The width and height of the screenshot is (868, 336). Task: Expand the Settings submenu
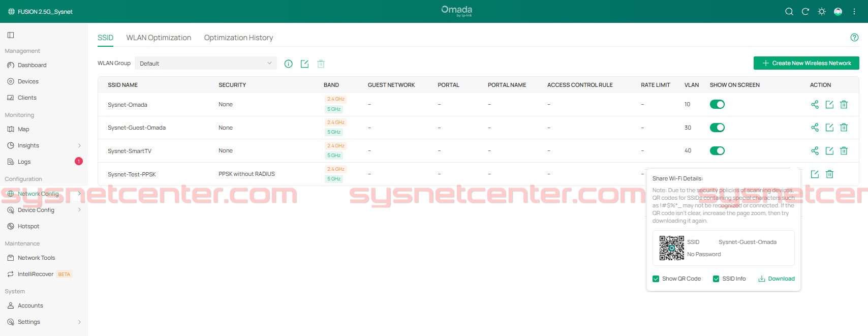pos(79,322)
